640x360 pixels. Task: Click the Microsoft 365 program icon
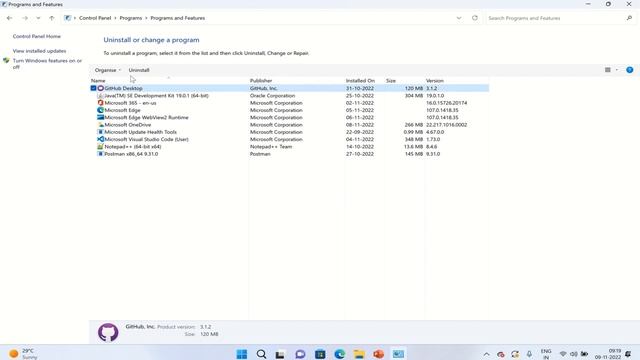pos(100,103)
